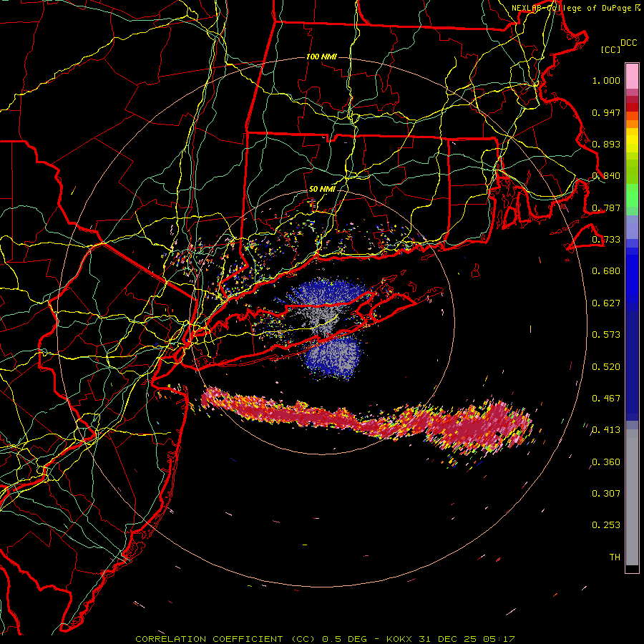Select the "0.733" scale value
This screenshot has height=644, width=644.
coord(606,240)
